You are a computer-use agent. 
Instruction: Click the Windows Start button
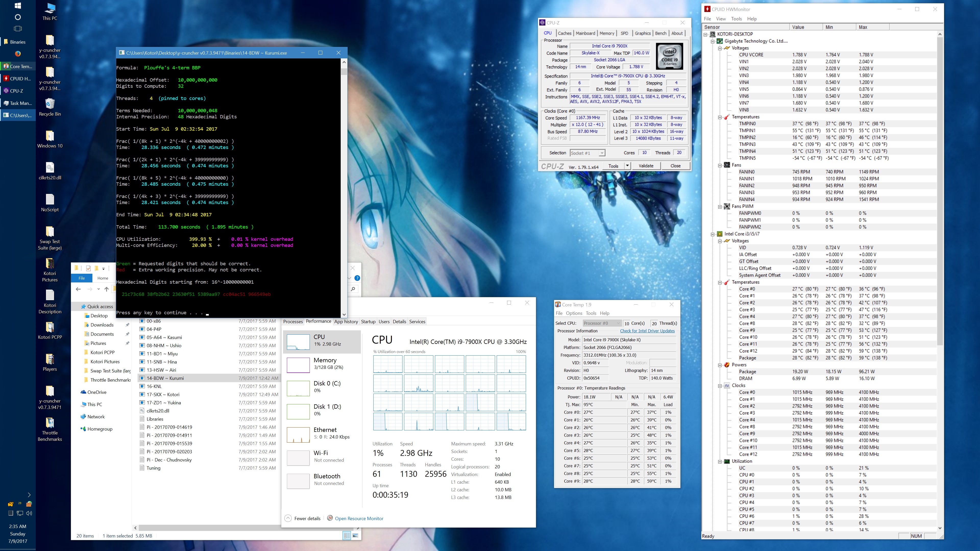(x=18, y=6)
